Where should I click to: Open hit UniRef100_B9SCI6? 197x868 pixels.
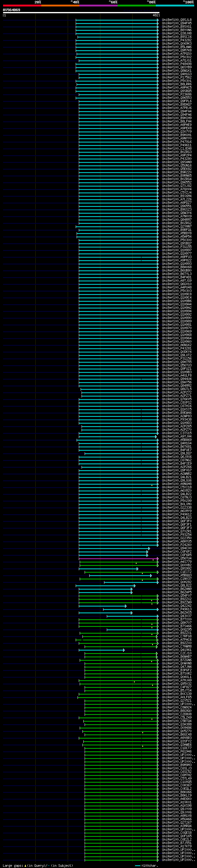177,37
